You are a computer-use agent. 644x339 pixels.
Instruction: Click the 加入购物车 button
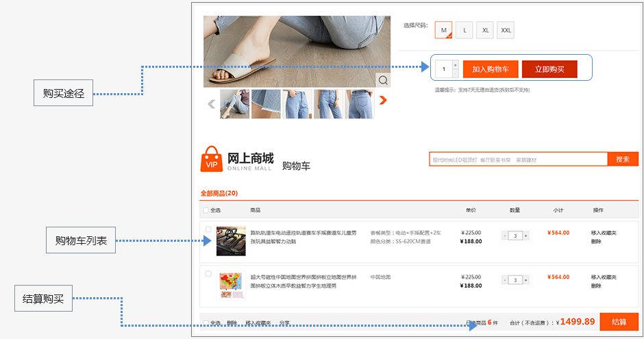(x=491, y=69)
